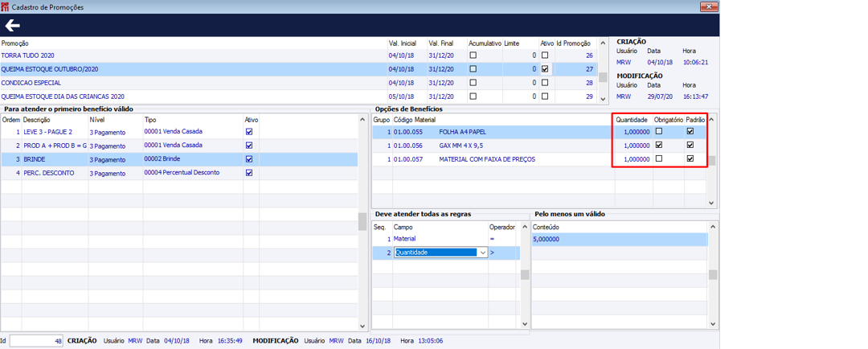Click the Val. Final column header
This screenshot has width=868, height=349.
click(x=441, y=43)
